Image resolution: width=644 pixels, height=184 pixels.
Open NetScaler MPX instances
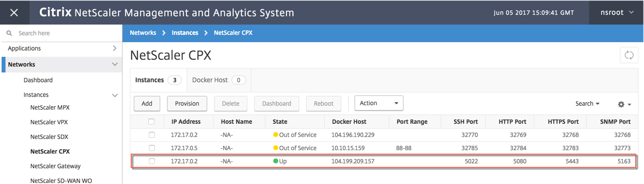(50, 108)
